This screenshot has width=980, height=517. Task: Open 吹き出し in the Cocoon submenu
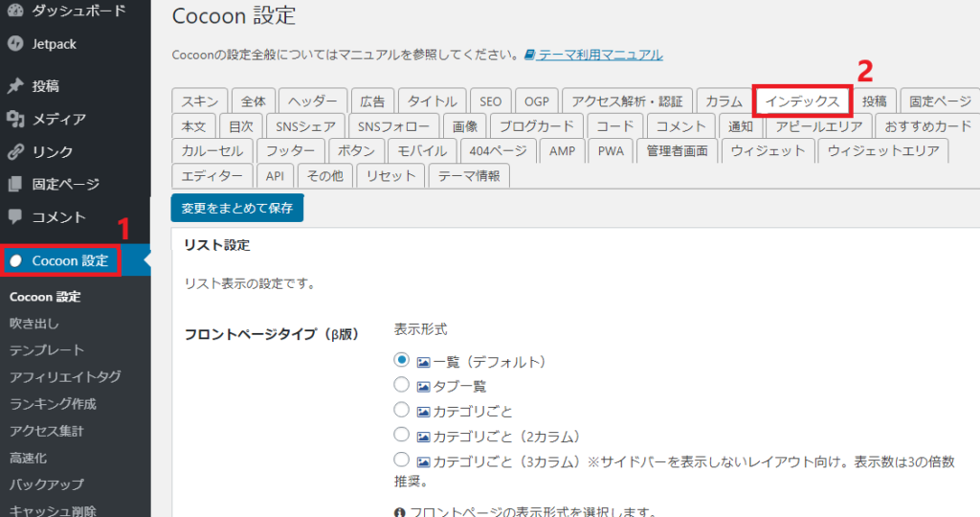34,324
